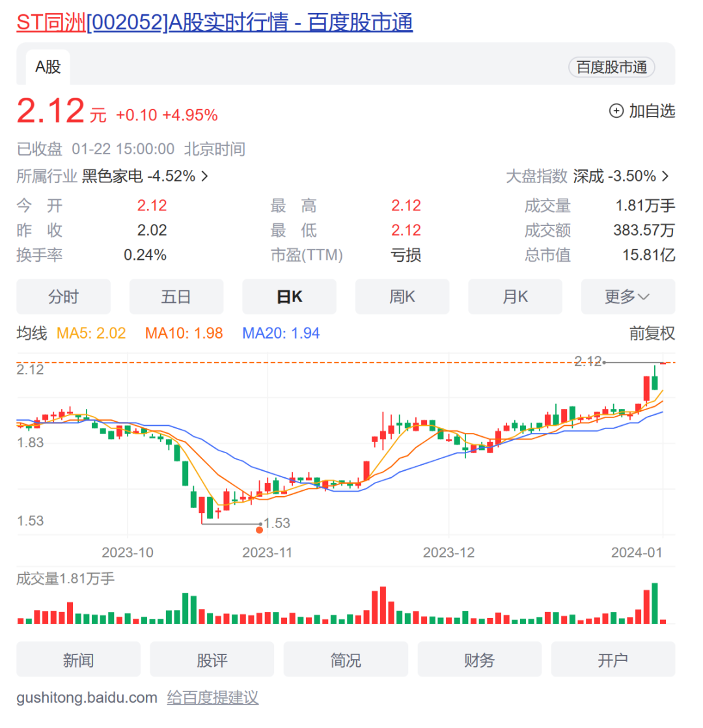The image size is (703, 728).
Task: Click the 2023-10 date axis label
Action: click(128, 552)
